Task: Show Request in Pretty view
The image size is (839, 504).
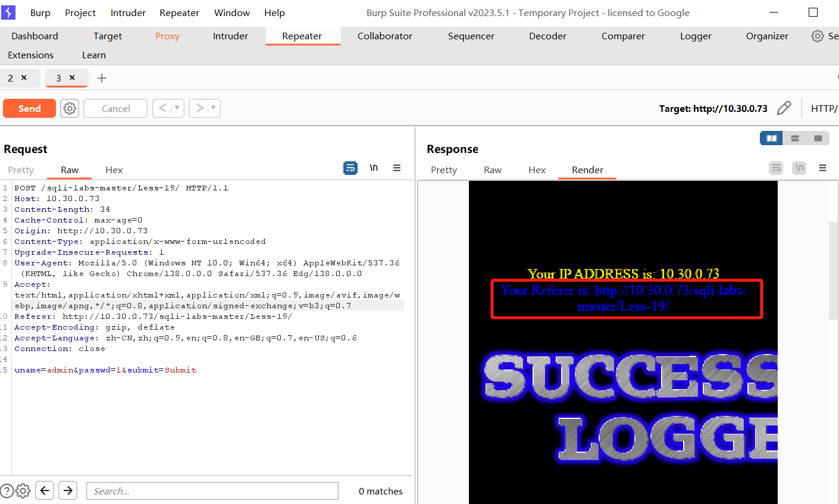Action: (x=21, y=170)
